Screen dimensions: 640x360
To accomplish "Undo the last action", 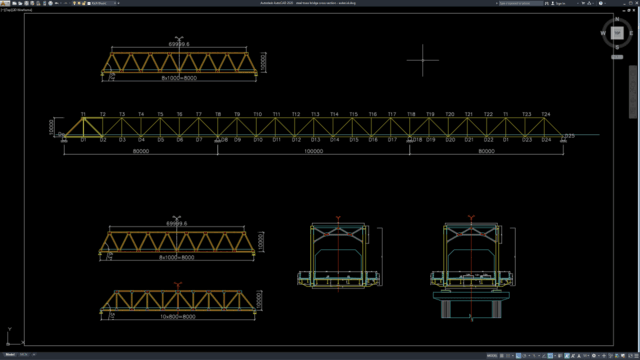I will coord(56,3).
